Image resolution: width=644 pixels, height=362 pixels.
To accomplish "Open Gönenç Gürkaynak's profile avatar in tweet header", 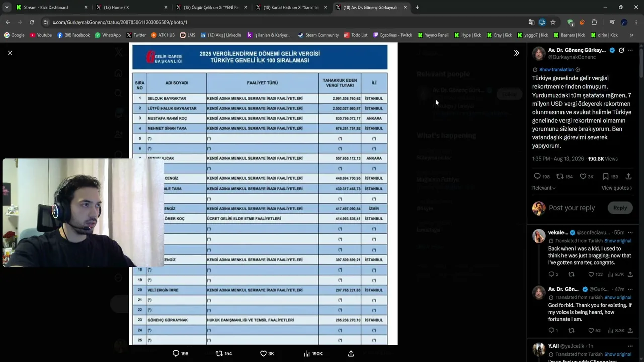I will tap(539, 53).
